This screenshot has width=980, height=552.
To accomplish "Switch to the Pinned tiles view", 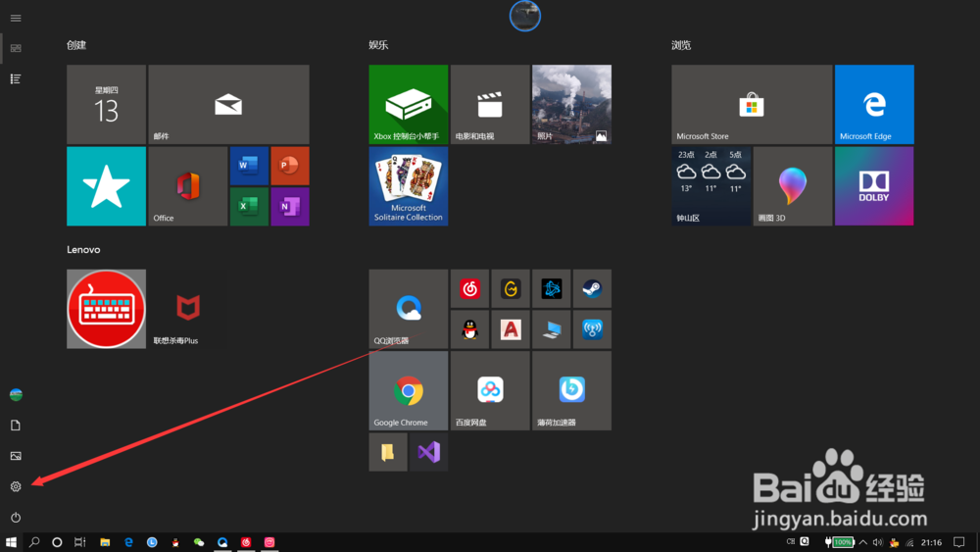I will (x=16, y=48).
